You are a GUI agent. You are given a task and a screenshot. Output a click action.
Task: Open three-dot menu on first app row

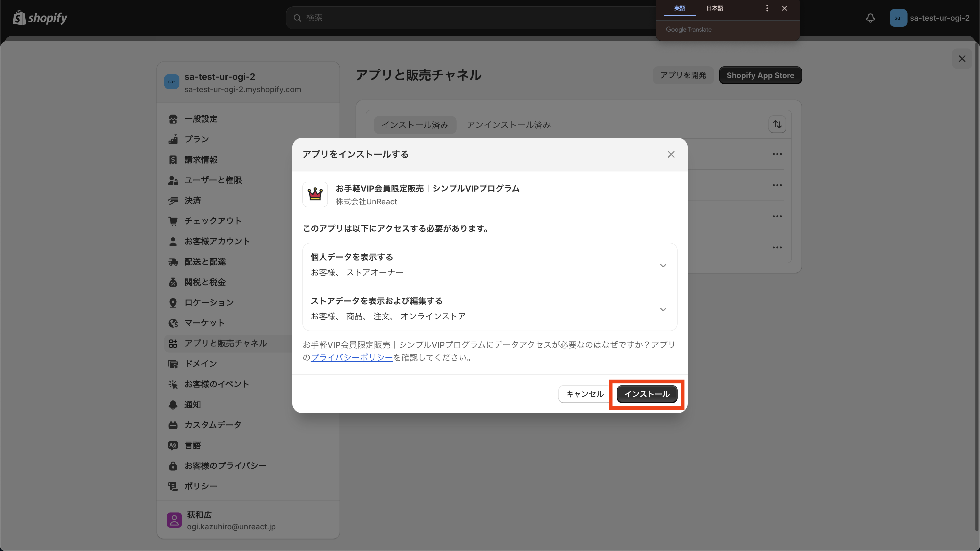(x=777, y=154)
